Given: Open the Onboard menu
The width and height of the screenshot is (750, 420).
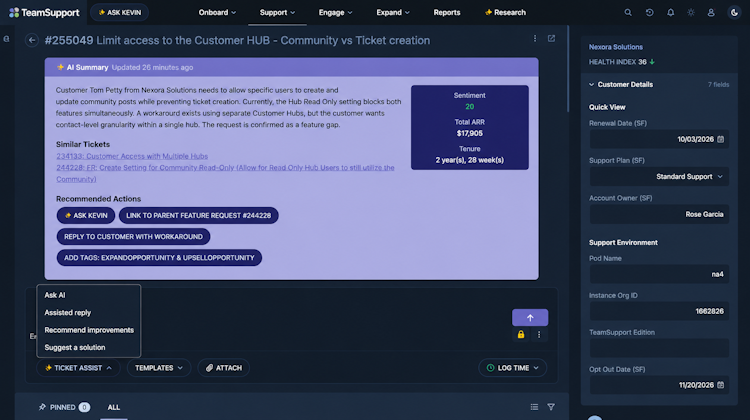Looking at the screenshot, I should [x=217, y=12].
